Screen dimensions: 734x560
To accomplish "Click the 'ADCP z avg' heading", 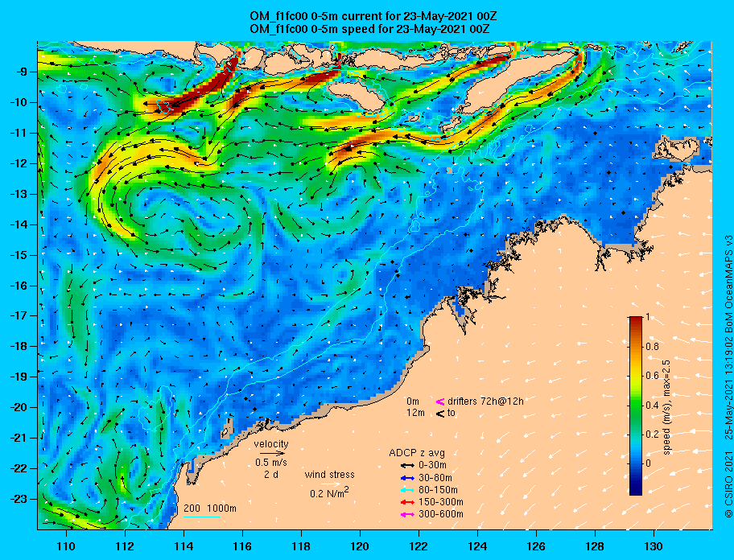I will pyautogui.click(x=417, y=453).
